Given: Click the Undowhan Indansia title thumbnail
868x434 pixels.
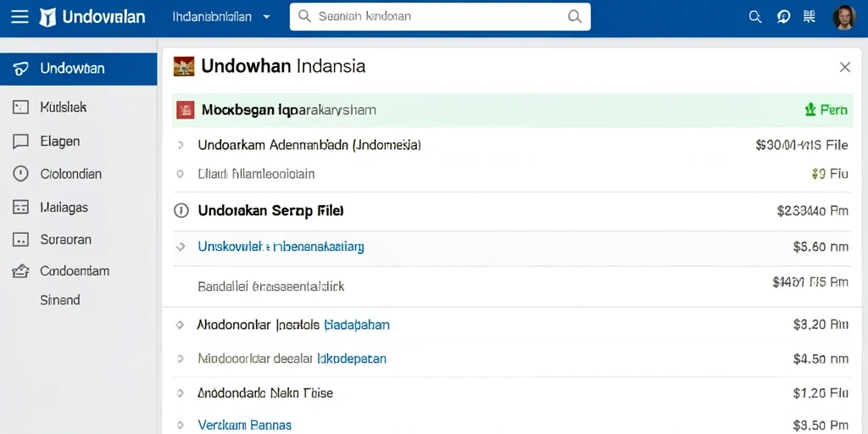Looking at the screenshot, I should click(184, 66).
